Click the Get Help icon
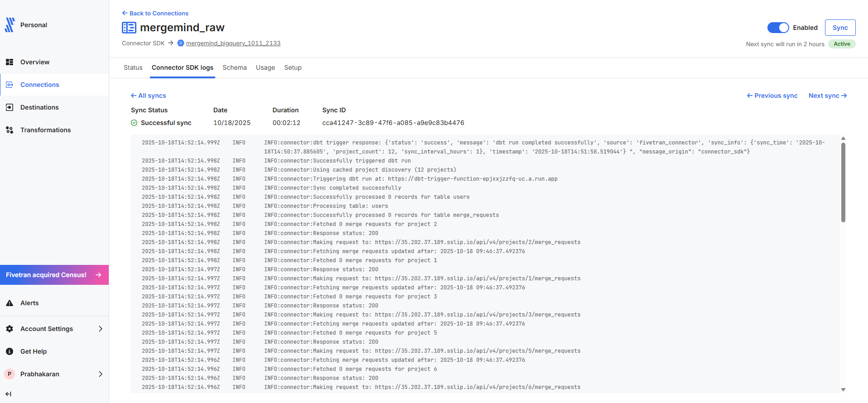The width and height of the screenshot is (868, 403). tap(10, 351)
